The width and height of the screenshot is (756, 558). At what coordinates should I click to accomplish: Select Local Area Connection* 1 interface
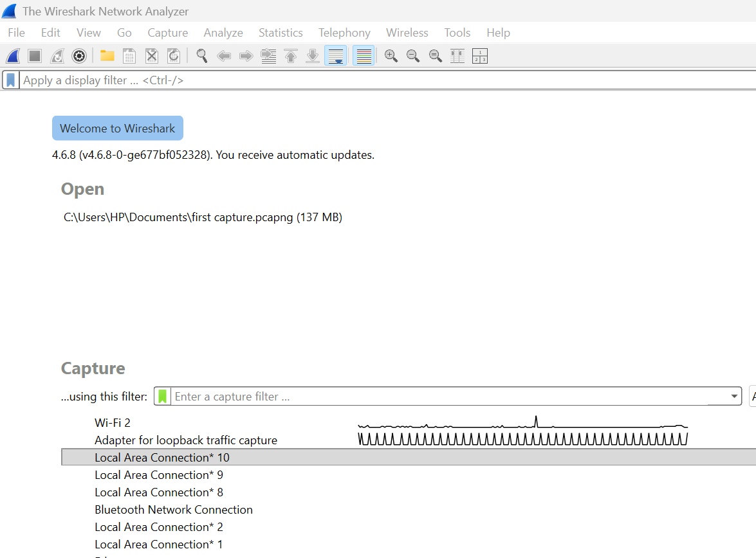(159, 544)
